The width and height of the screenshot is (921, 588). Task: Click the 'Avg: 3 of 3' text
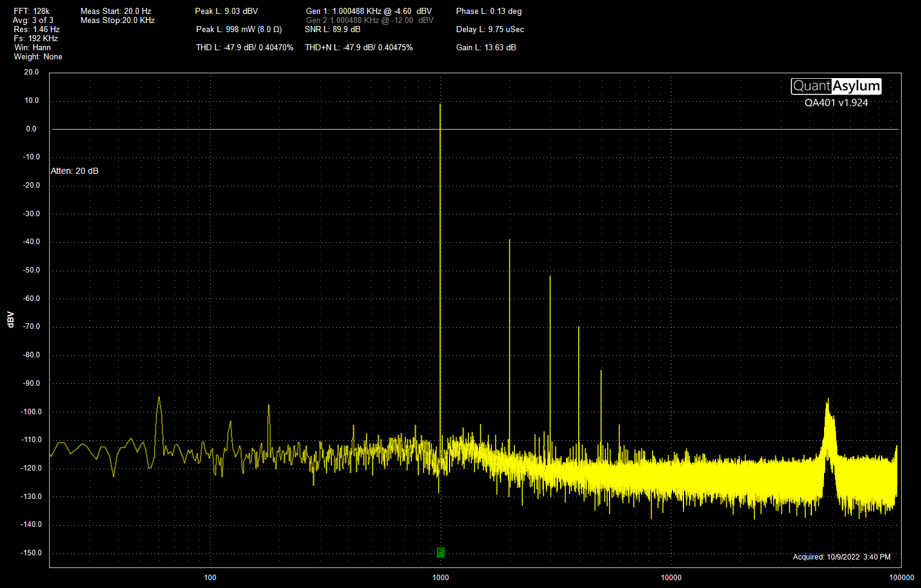33,21
